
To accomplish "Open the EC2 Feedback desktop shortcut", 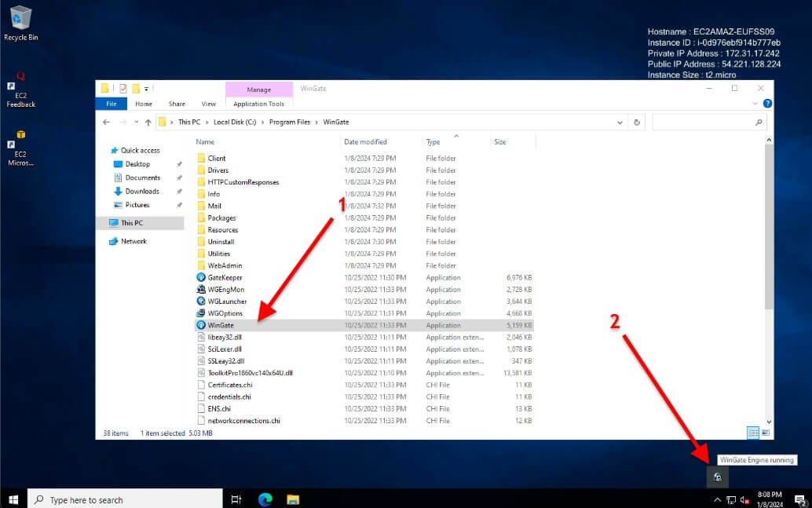I will pos(20,90).
